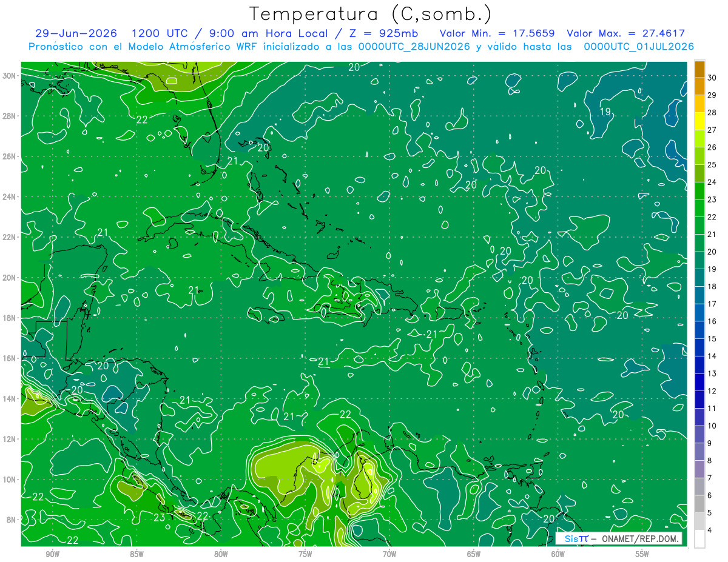The image size is (728, 562).
Task: Click the white bottom segment of the colorbar
Action: click(699, 540)
